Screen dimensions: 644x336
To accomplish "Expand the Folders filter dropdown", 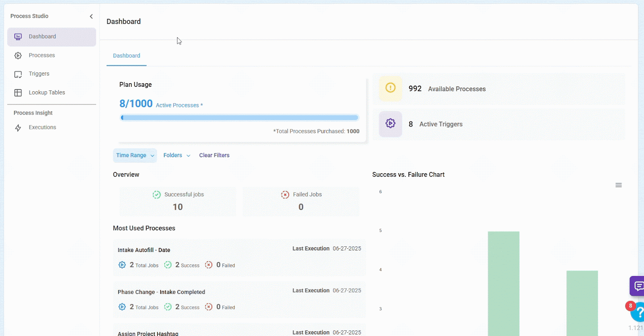I will [x=177, y=156].
